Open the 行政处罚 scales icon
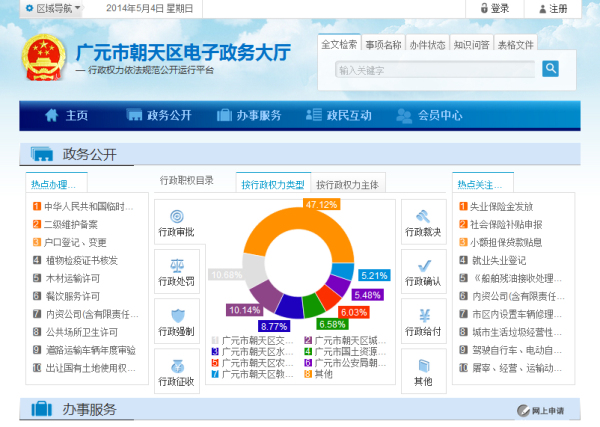The width and height of the screenshot is (600, 427). 176,266
